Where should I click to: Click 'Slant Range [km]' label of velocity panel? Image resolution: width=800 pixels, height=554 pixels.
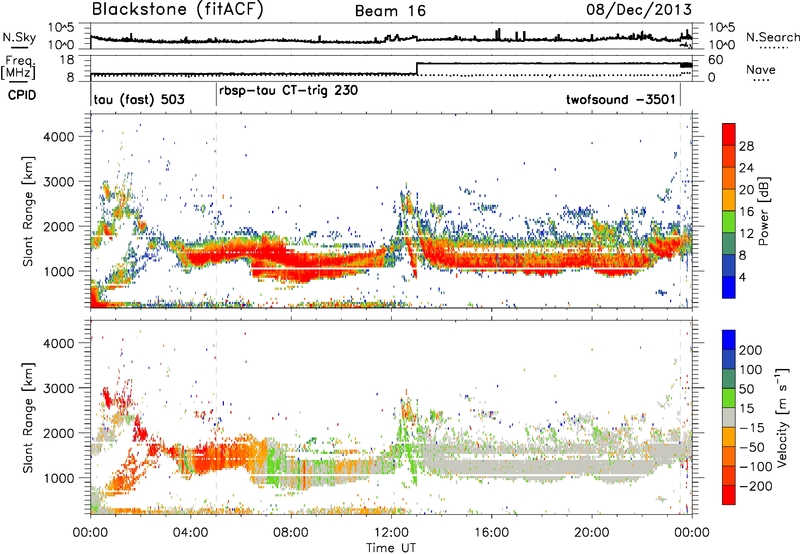click(x=29, y=417)
